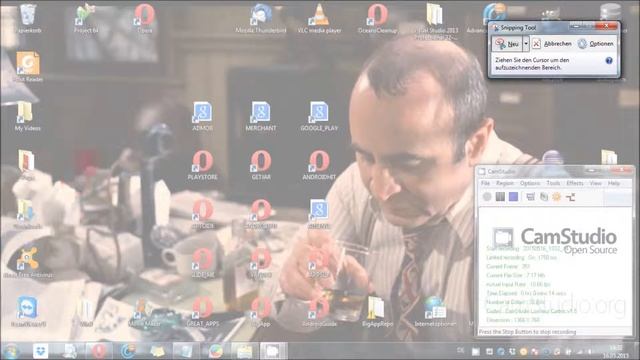Open CamStudio Options menu
This screenshot has height=360, width=640.
point(530,183)
